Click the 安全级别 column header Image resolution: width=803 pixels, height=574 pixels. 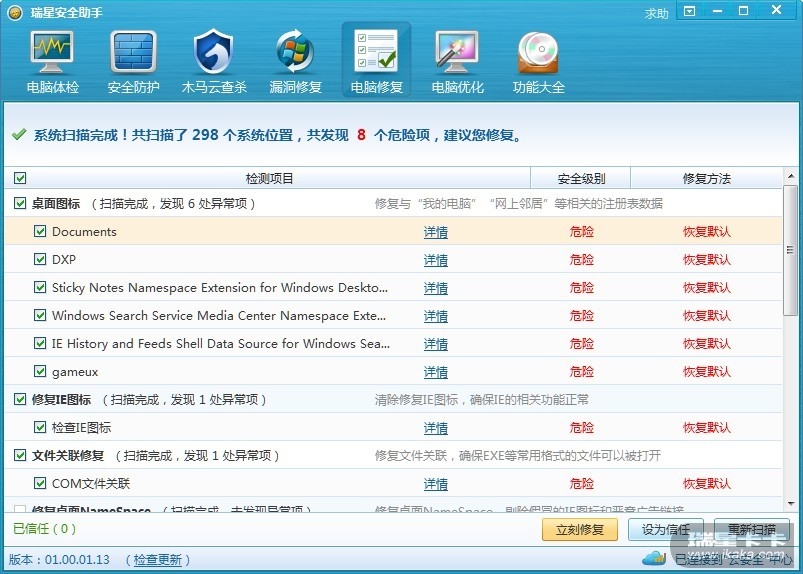(x=581, y=179)
